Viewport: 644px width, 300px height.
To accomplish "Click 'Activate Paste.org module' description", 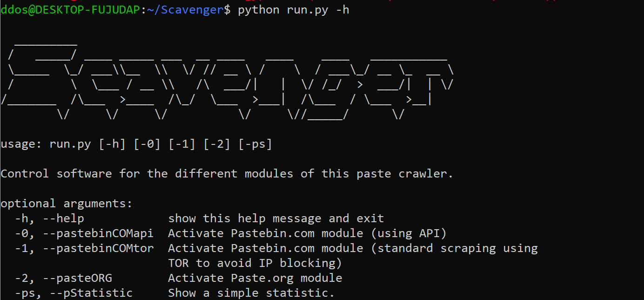I will click(255, 278).
